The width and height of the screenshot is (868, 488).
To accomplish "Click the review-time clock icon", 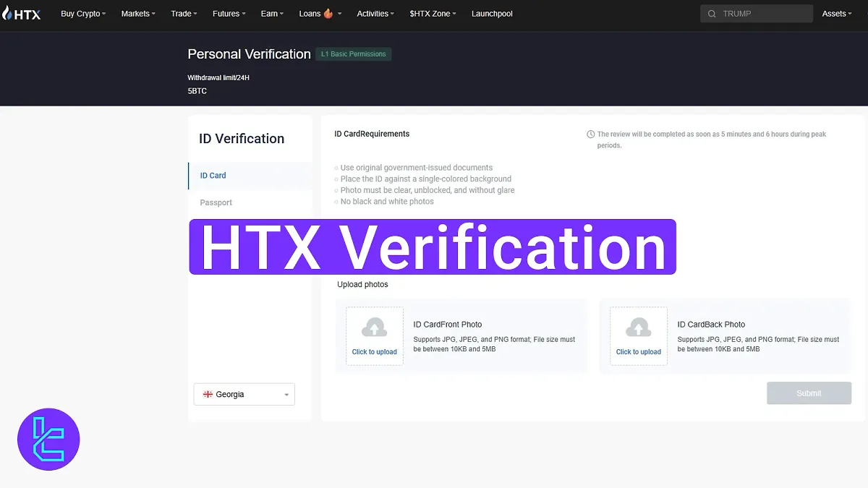I will [x=591, y=133].
